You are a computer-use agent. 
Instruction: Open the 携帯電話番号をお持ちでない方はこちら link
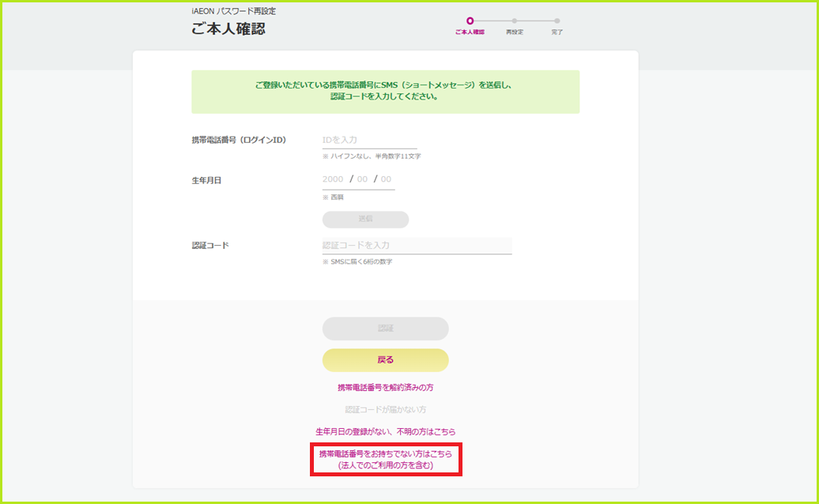pos(386,460)
